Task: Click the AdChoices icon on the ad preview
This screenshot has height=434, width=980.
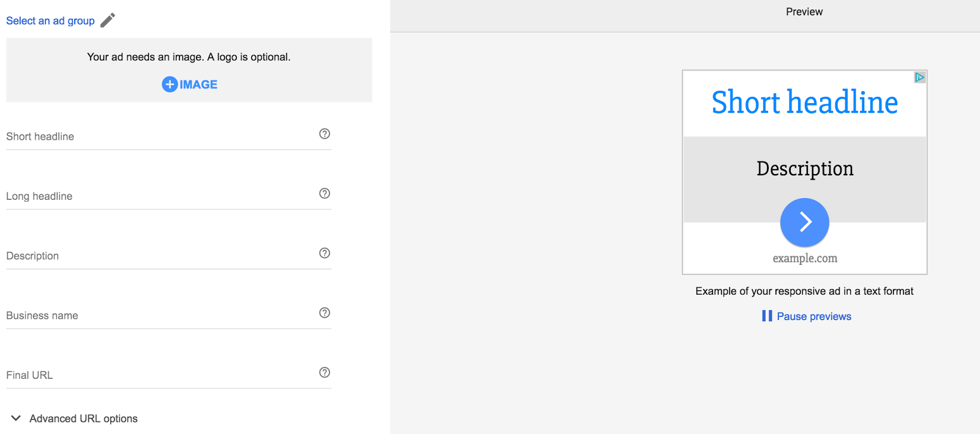Action: [919, 76]
